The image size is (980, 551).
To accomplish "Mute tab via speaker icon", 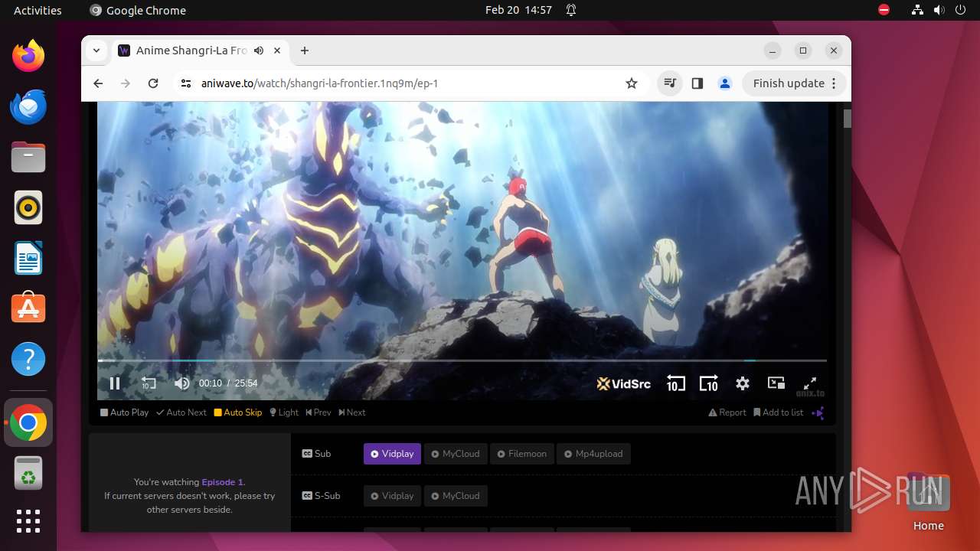I will (x=259, y=51).
